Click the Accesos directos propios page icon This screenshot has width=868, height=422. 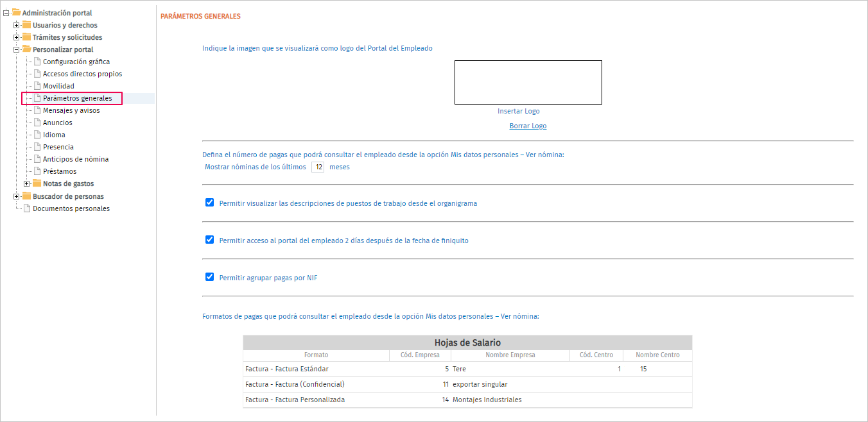click(x=37, y=74)
